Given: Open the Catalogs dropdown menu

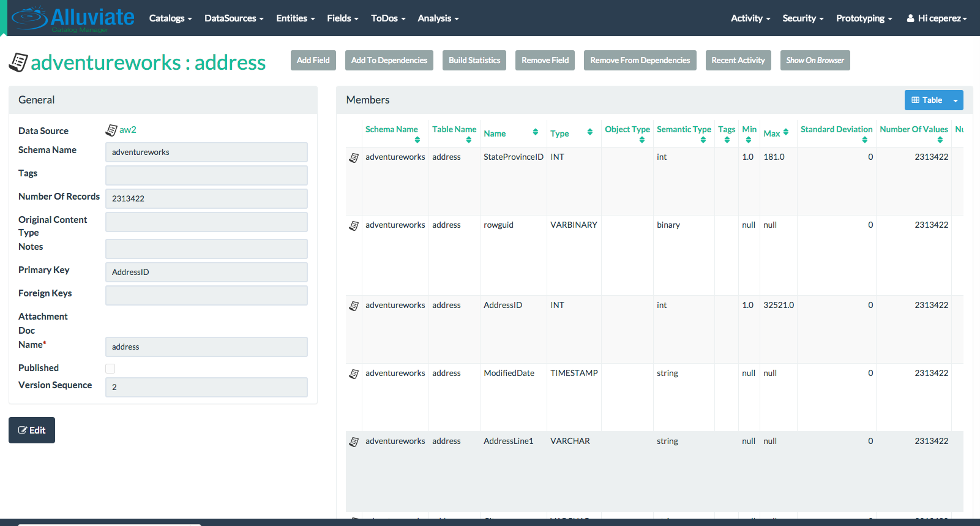Looking at the screenshot, I should click(x=170, y=18).
